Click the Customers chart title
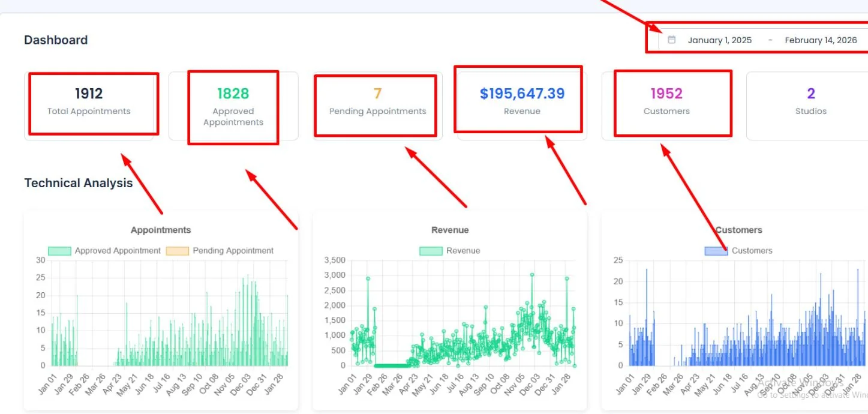The height and width of the screenshot is (414, 868). tap(738, 230)
